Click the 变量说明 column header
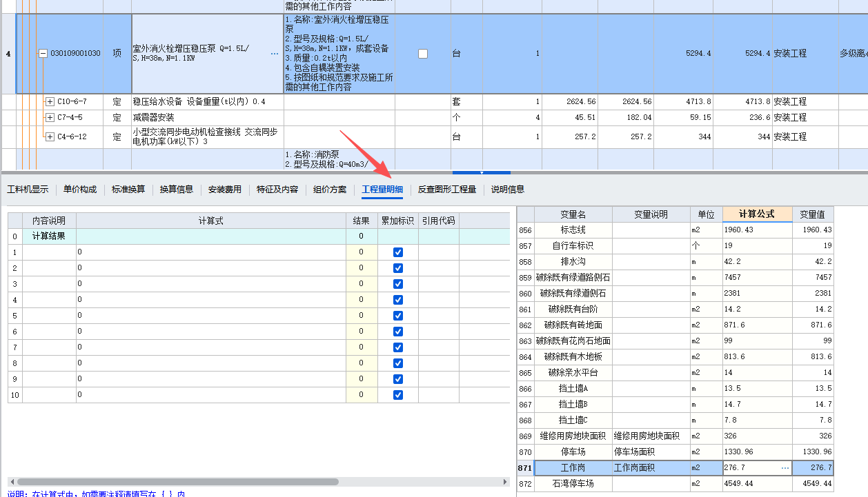This screenshot has height=497, width=868. (x=651, y=214)
